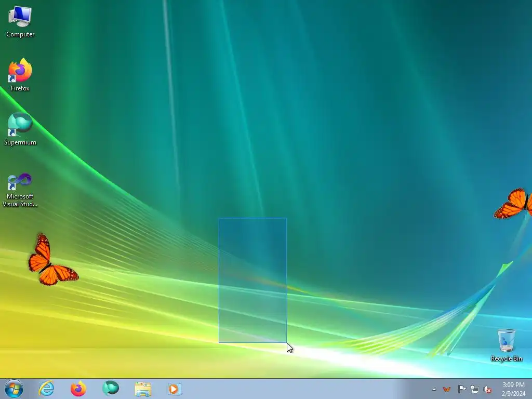The image size is (532, 399).
Task: Open the network tray icon
Action: pos(475,389)
